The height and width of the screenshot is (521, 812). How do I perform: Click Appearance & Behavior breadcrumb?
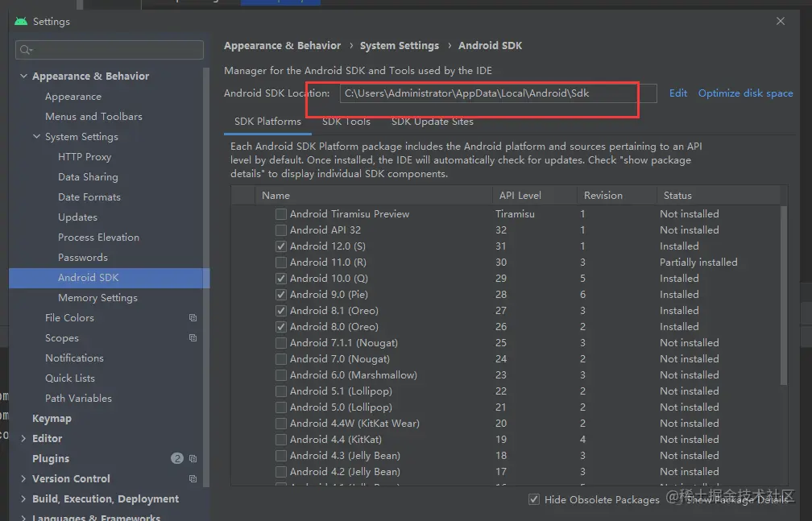click(282, 46)
